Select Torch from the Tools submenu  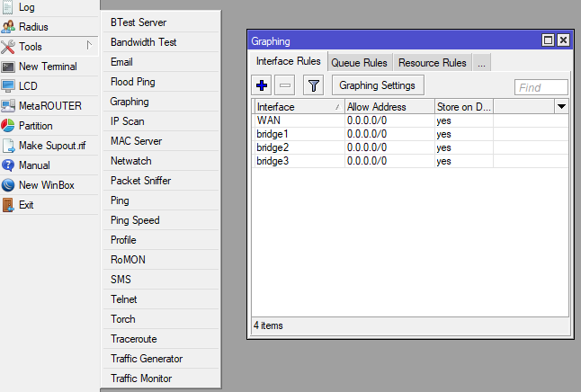pyautogui.click(x=123, y=319)
